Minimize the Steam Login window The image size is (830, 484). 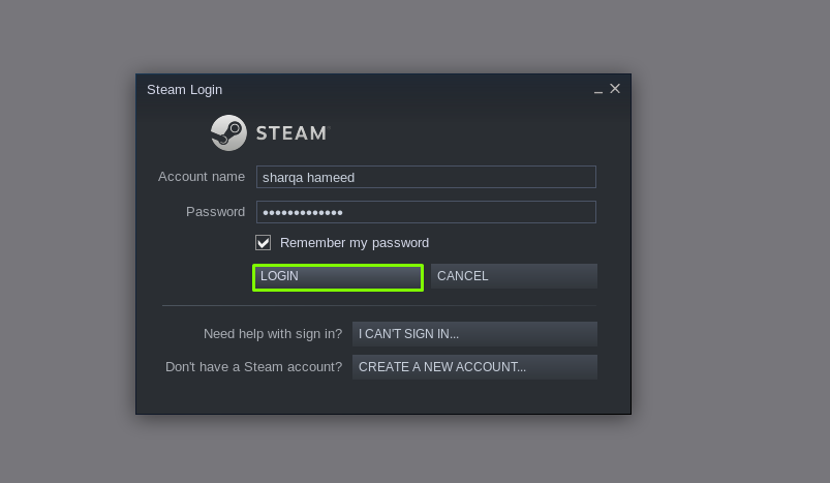[x=598, y=90]
